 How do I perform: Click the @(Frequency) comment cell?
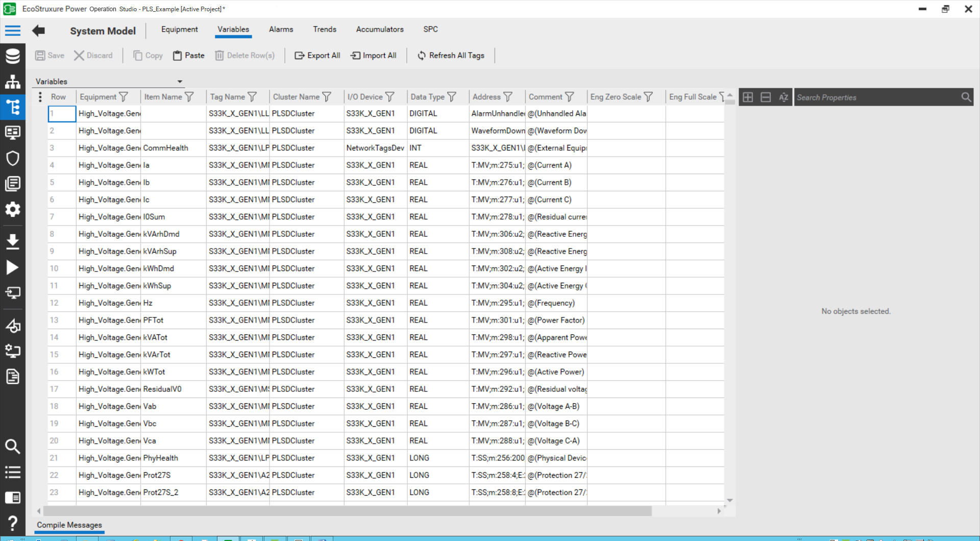(556, 303)
